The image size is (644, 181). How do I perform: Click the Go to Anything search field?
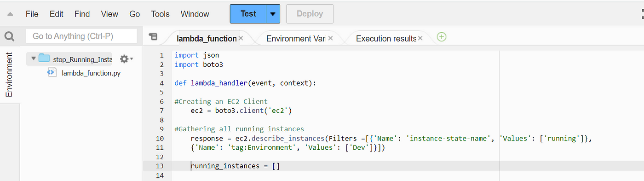81,36
